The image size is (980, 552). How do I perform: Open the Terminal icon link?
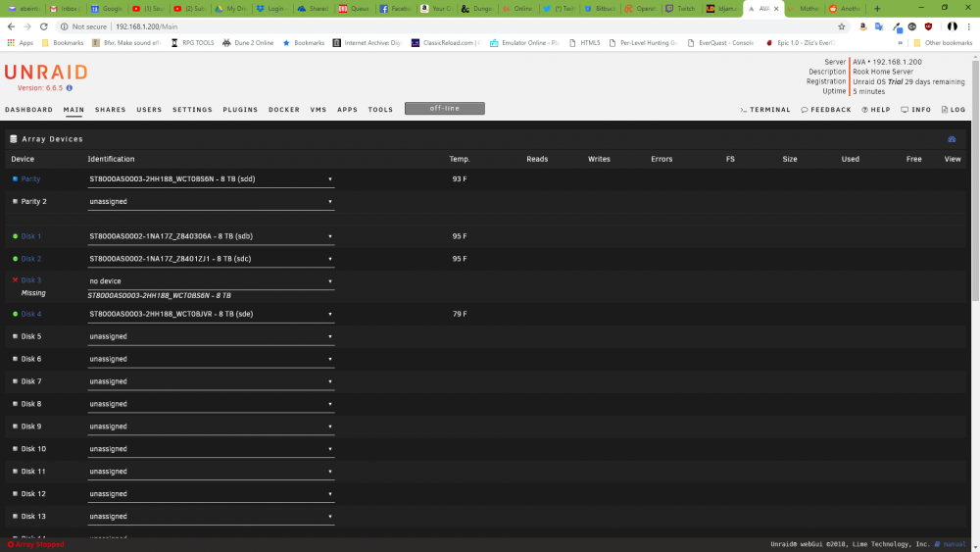click(x=765, y=110)
